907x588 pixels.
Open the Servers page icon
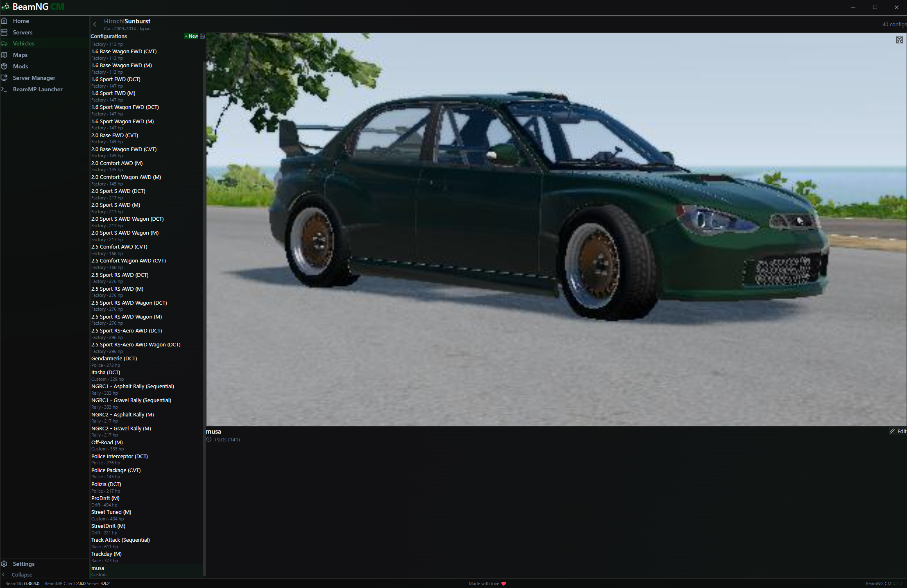[x=4, y=32]
